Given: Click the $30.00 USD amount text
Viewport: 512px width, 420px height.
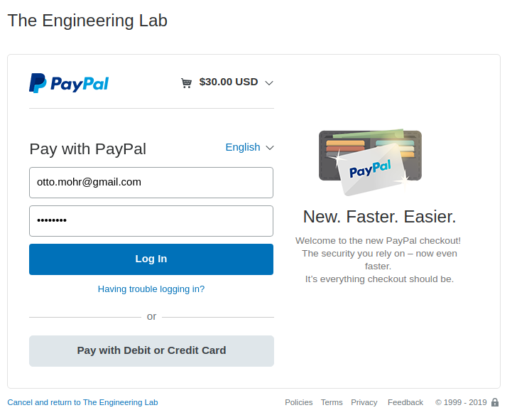Looking at the screenshot, I should pos(229,82).
